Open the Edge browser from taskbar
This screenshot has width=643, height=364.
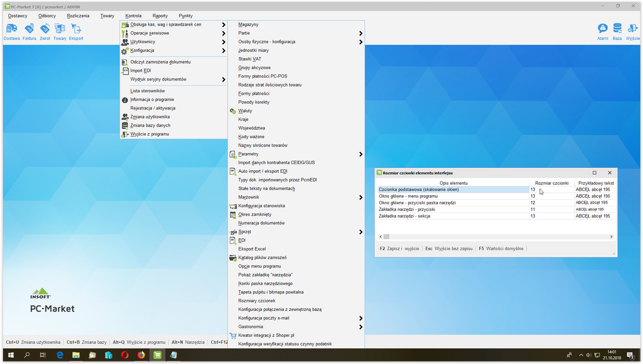[60, 355]
